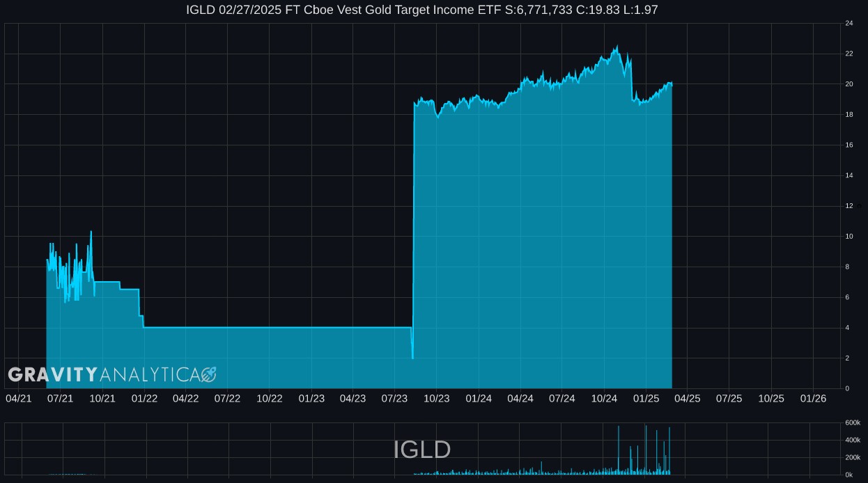Select the 04/22 time axis label
868x483 pixels.
[x=185, y=399]
